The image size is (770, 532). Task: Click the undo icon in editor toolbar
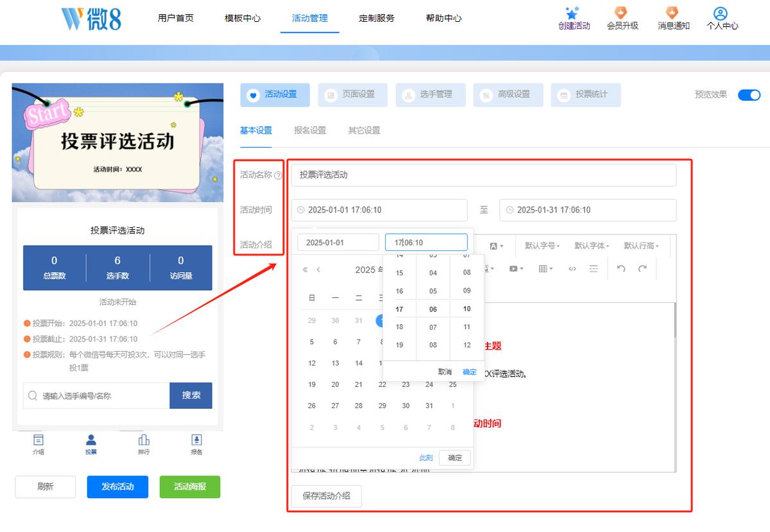[621, 268]
